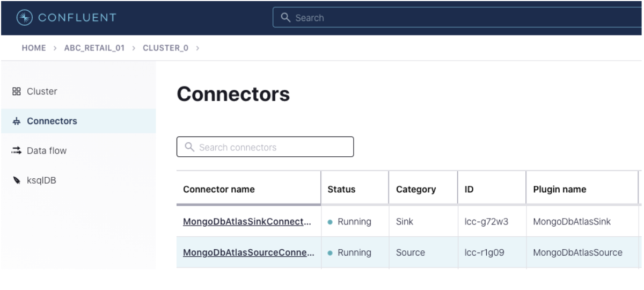Viewport: 644px width, 290px height.
Task: Click the Data flow arrows icon
Action: coord(16,151)
